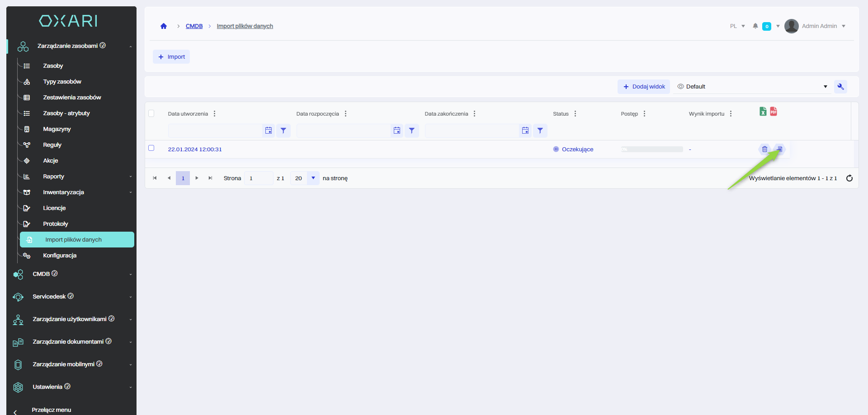Select all rows checkbox in header
The height and width of the screenshot is (415, 868).
[151, 113]
